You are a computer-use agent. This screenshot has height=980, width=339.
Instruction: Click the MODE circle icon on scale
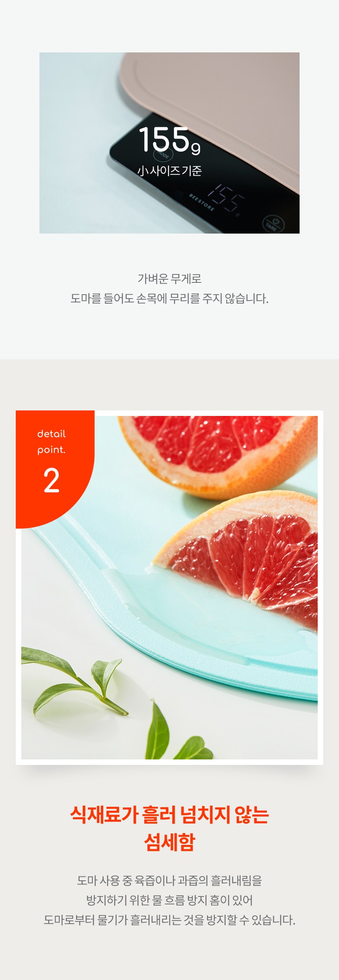click(162, 154)
